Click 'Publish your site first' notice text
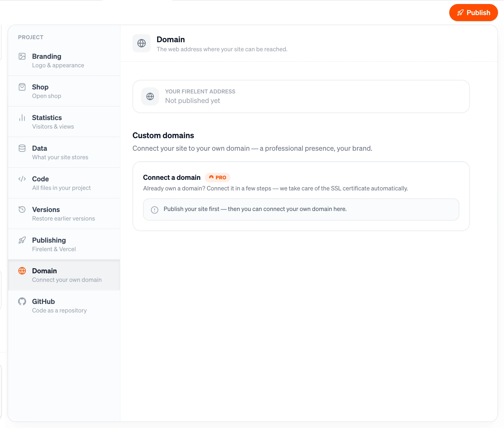Viewport: 504px width, 428px height. point(255,209)
